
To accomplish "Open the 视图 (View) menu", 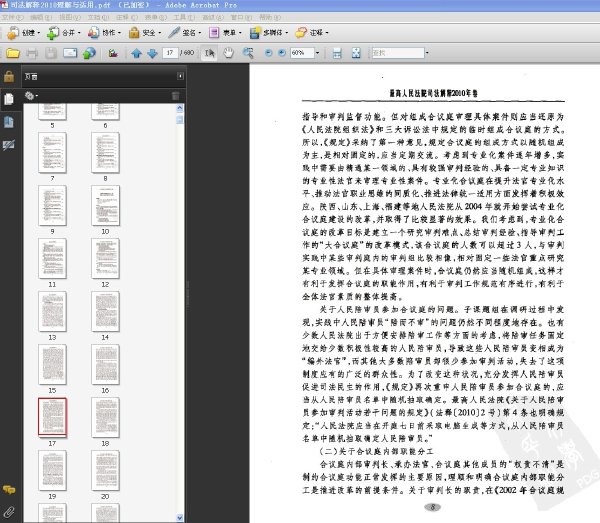I will point(70,17).
